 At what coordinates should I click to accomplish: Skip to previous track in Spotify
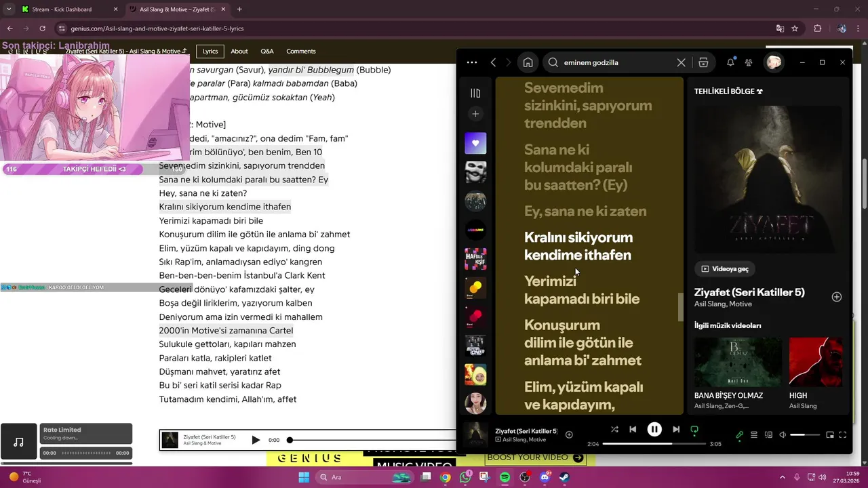click(x=633, y=429)
